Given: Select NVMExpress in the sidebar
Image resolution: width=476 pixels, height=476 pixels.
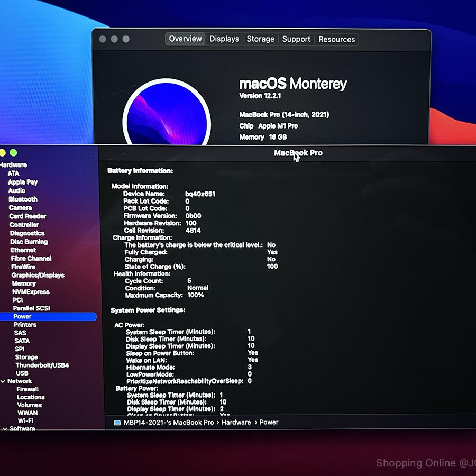Looking at the screenshot, I should coord(31,292).
